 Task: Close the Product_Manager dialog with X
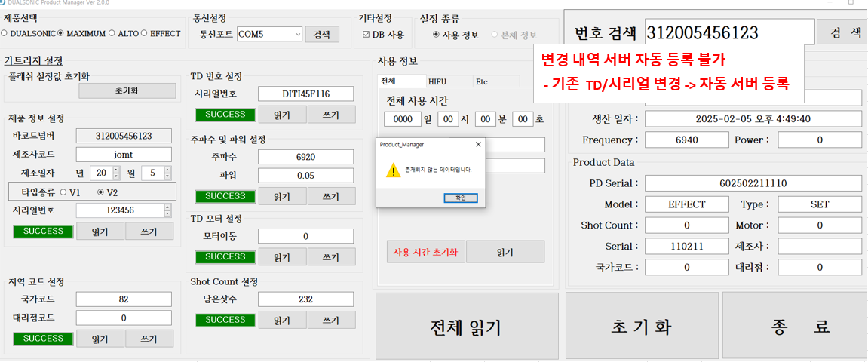[x=478, y=143]
